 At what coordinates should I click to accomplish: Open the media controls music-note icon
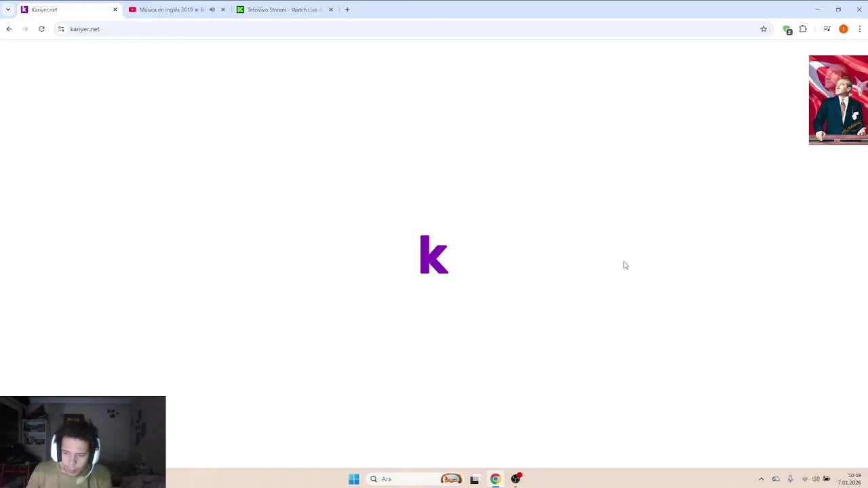click(x=827, y=29)
